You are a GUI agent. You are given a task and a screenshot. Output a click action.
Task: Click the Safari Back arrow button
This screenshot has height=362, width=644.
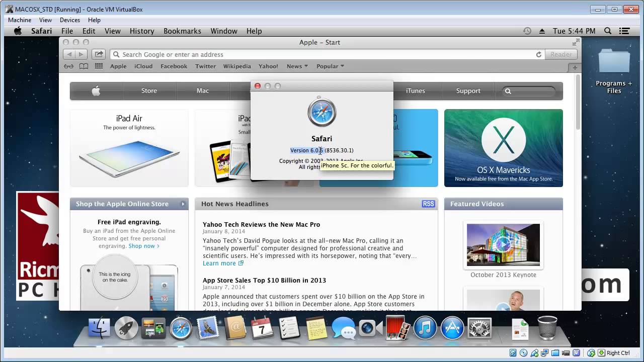69,54
